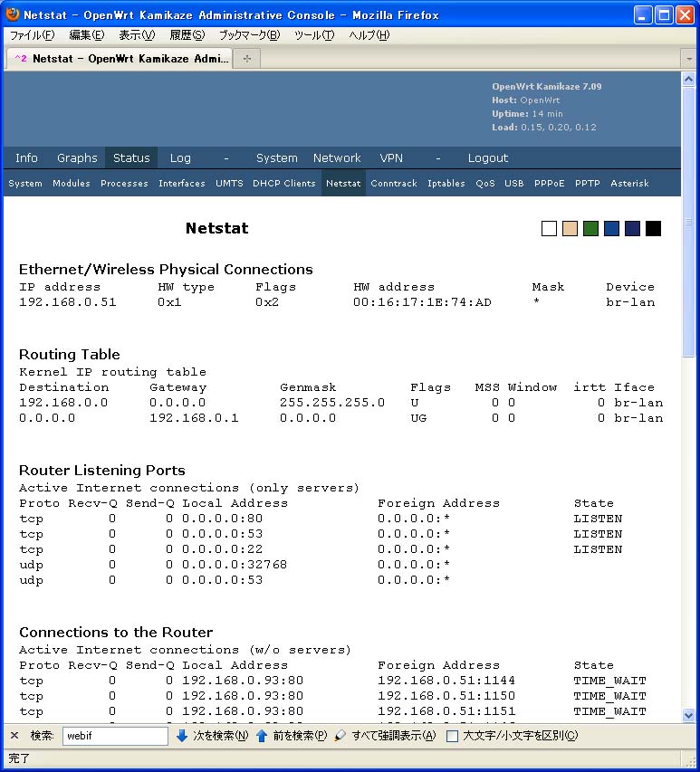The width and height of the screenshot is (700, 772).
Task: Select the black theme color swatch
Action: [653, 228]
